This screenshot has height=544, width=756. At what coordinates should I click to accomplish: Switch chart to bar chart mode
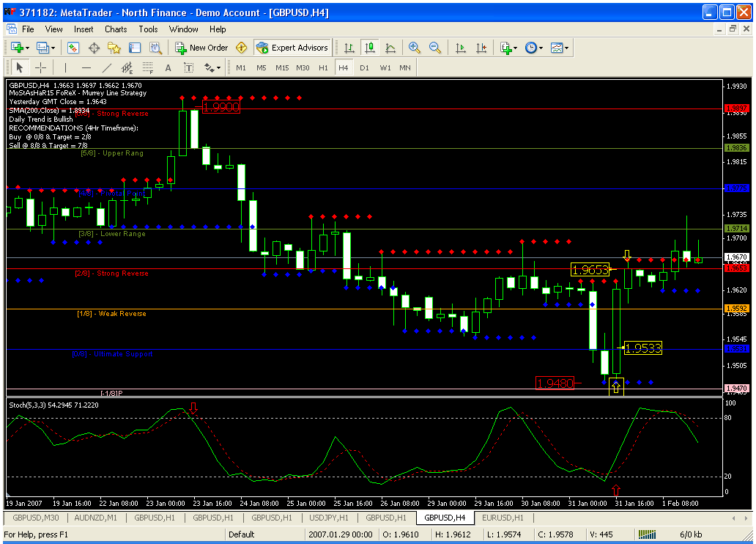[349, 48]
